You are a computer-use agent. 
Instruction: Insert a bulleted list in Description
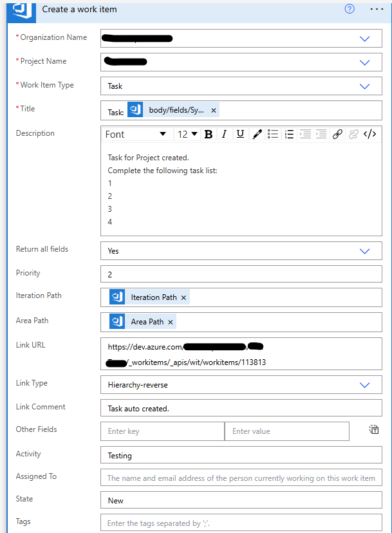point(273,135)
